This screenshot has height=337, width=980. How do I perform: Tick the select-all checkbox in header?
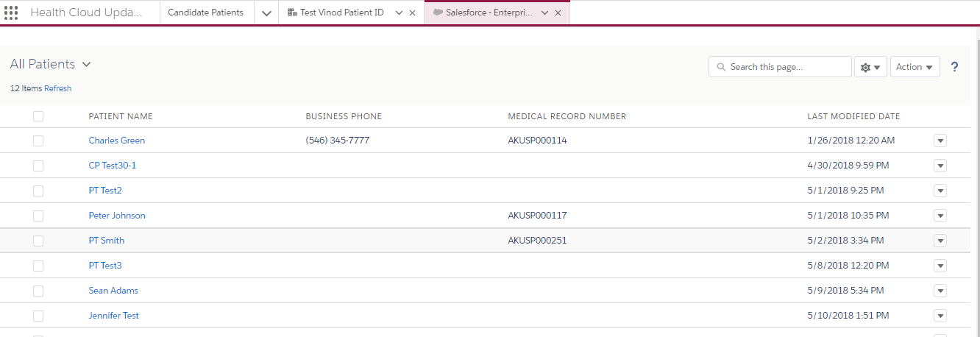[38, 116]
